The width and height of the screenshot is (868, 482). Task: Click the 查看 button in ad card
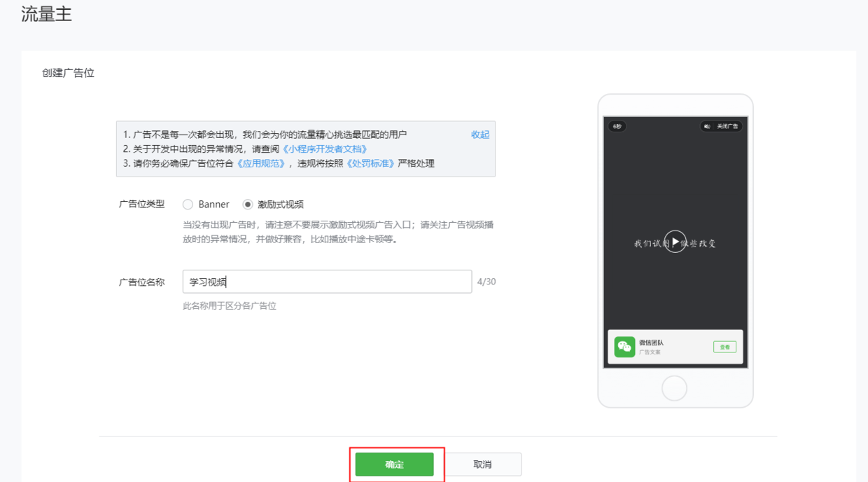724,347
